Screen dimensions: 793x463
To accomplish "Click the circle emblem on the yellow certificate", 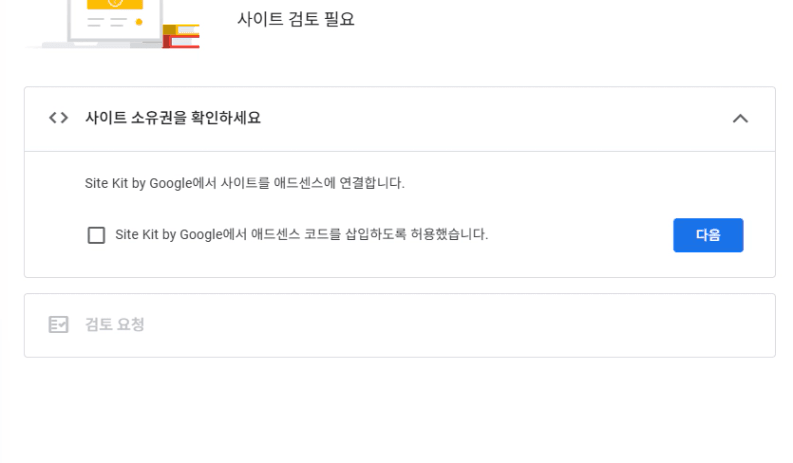I will [x=115, y=3].
